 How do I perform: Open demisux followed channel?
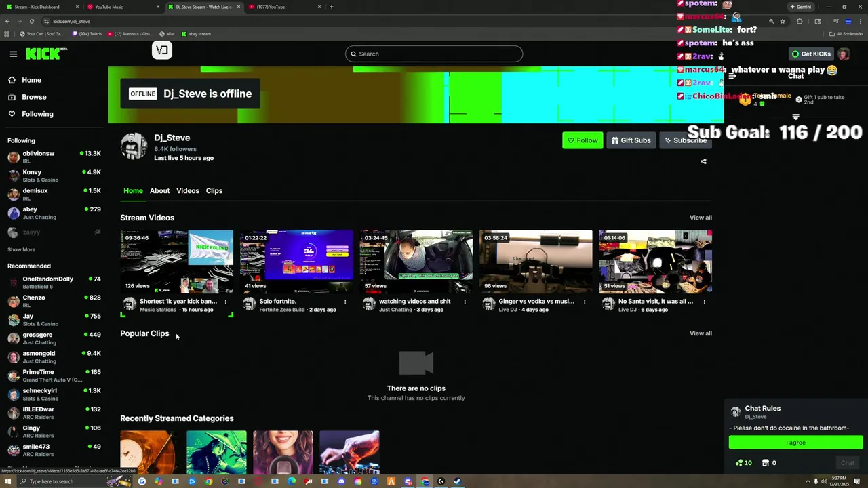click(54, 195)
